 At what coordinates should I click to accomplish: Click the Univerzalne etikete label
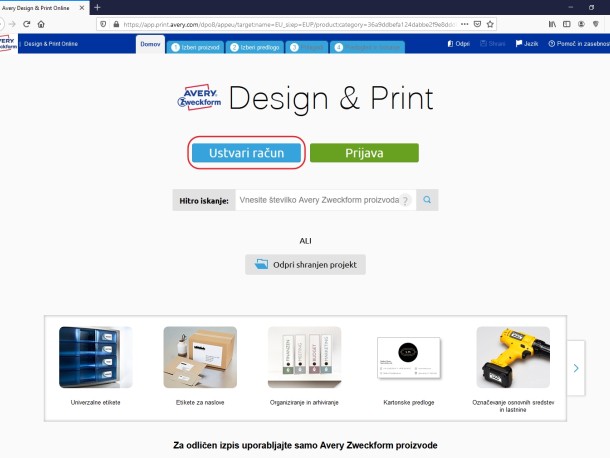[x=96, y=402]
